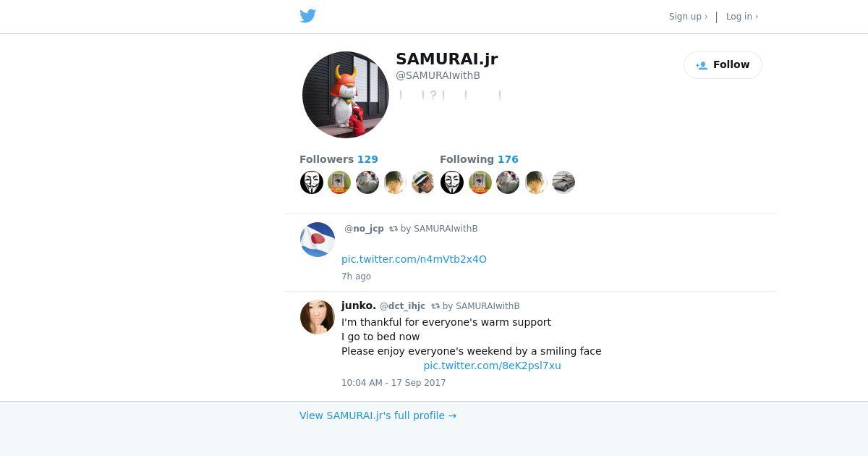
Task: Select the first follower's mask avatar
Action: (x=312, y=182)
